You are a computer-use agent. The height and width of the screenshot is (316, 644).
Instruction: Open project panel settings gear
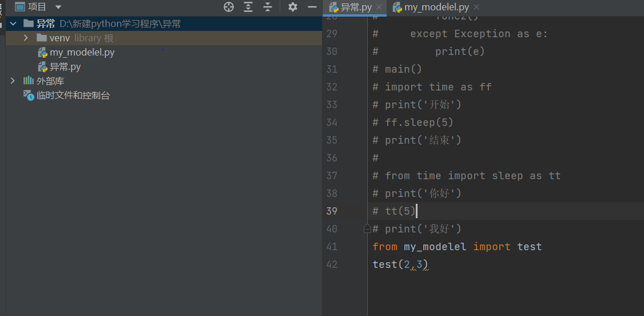click(292, 7)
